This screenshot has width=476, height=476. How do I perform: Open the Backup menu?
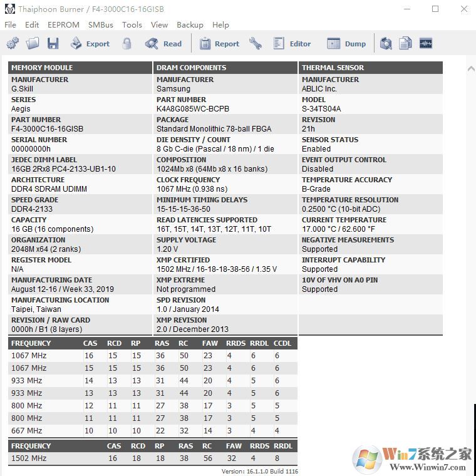190,25
